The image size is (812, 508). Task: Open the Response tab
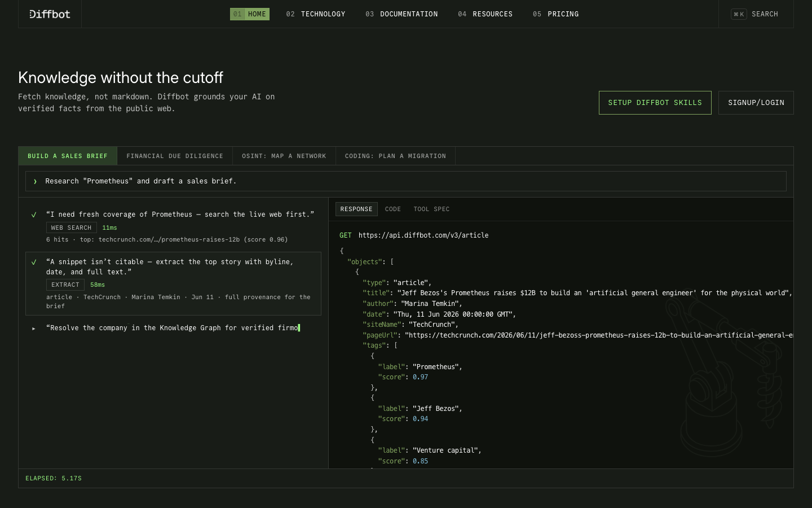click(356, 209)
